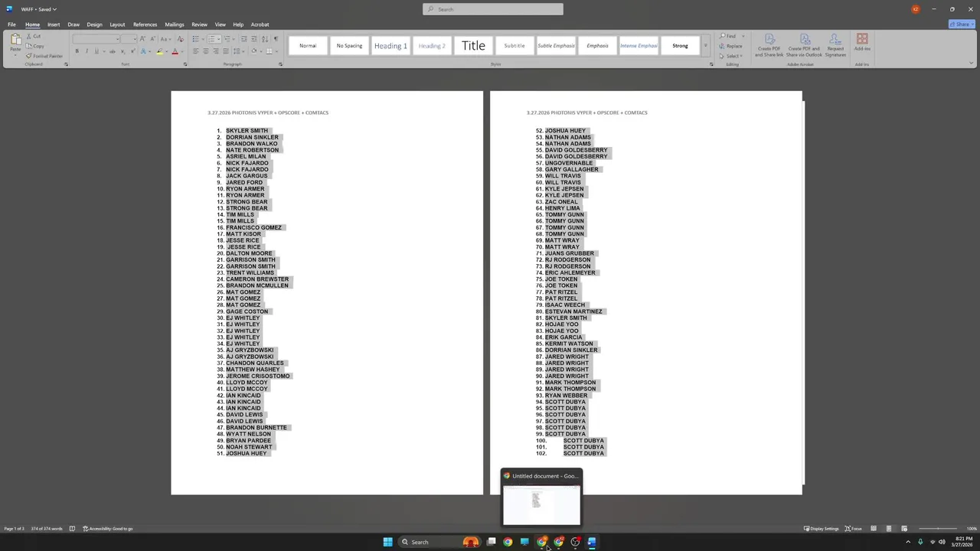Open the Windows Start menu
980x551 pixels.
[387, 542]
